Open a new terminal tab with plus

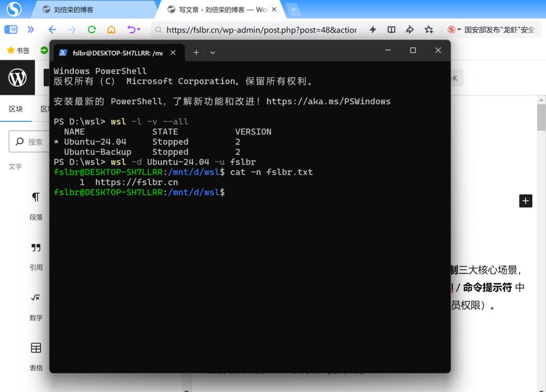coord(196,52)
